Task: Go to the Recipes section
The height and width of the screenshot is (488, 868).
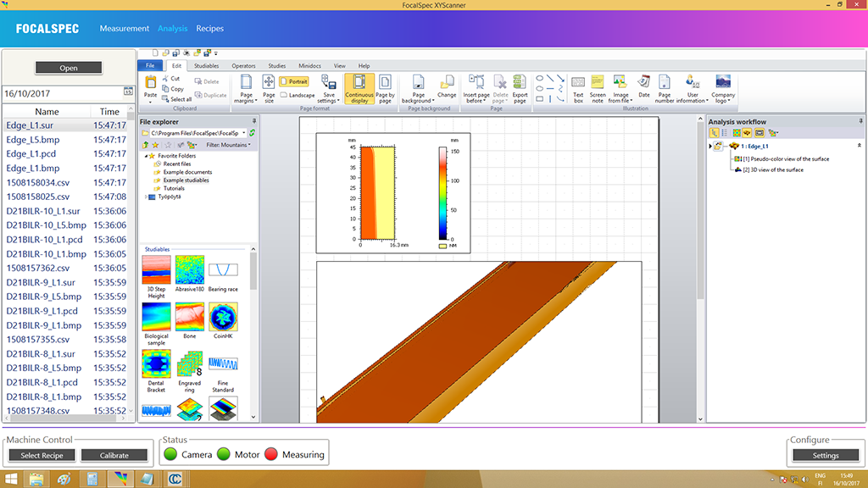Action: (210, 28)
